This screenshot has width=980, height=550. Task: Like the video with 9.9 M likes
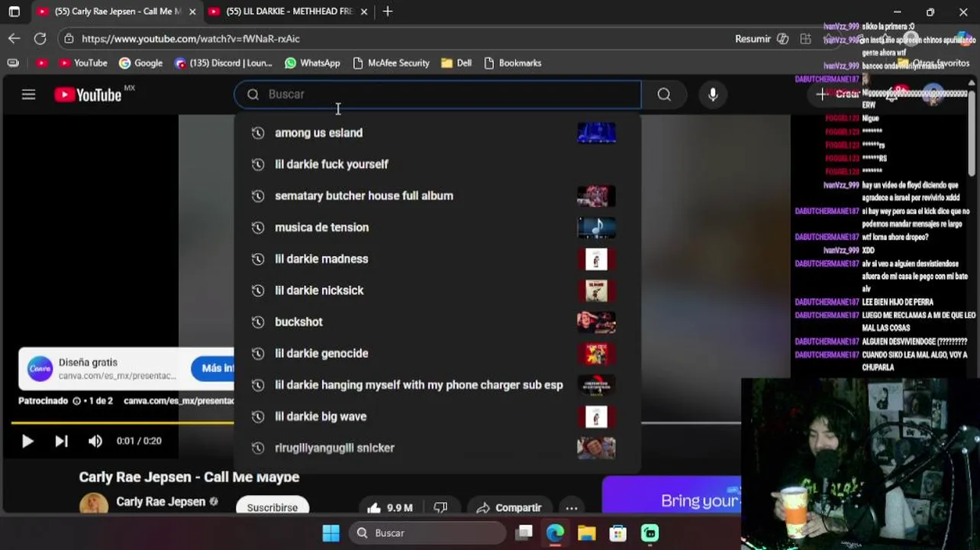390,507
